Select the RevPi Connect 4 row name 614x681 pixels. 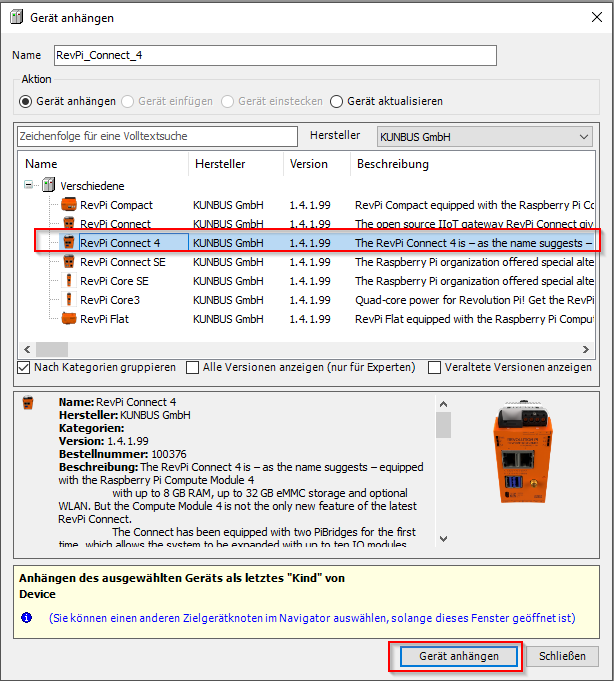pyautogui.click(x=120, y=243)
